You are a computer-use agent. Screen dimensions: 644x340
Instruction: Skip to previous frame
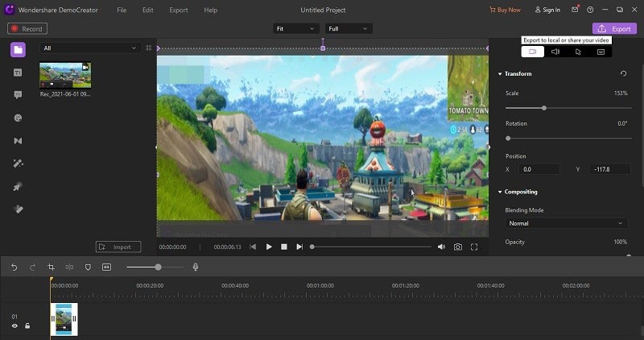point(253,247)
